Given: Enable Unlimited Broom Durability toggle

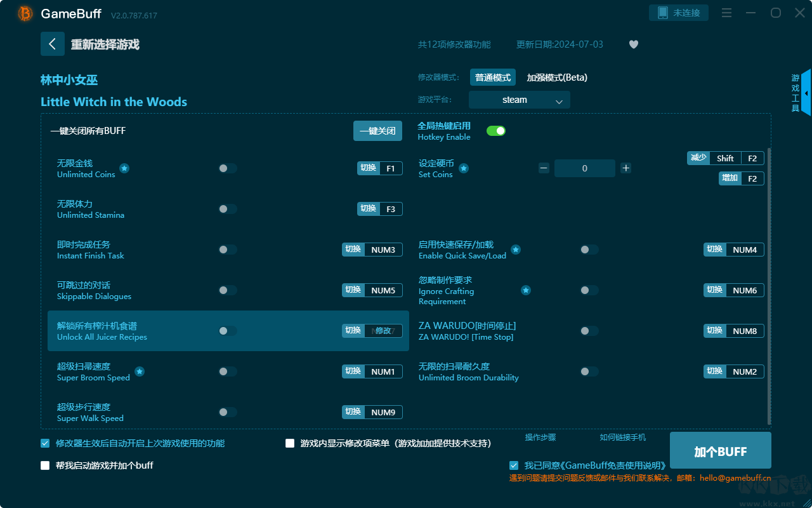Looking at the screenshot, I should [589, 371].
